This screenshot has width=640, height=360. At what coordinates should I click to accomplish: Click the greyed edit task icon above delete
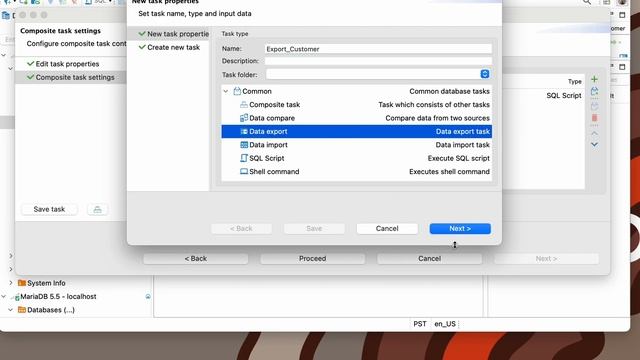594,106
